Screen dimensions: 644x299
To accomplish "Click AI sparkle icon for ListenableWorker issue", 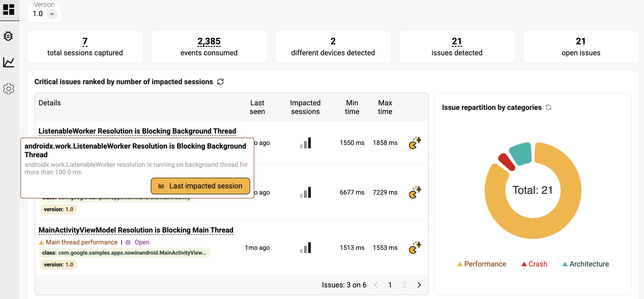I will click(x=415, y=143).
